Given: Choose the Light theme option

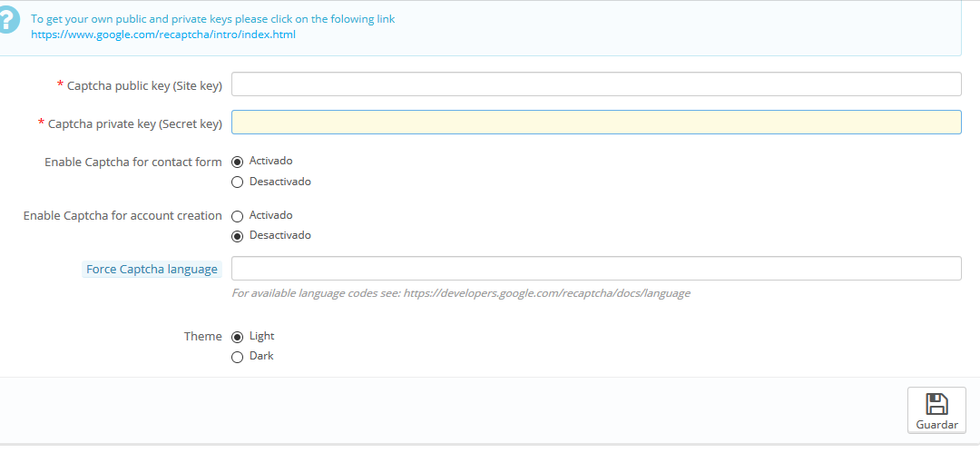Looking at the screenshot, I should tap(238, 337).
